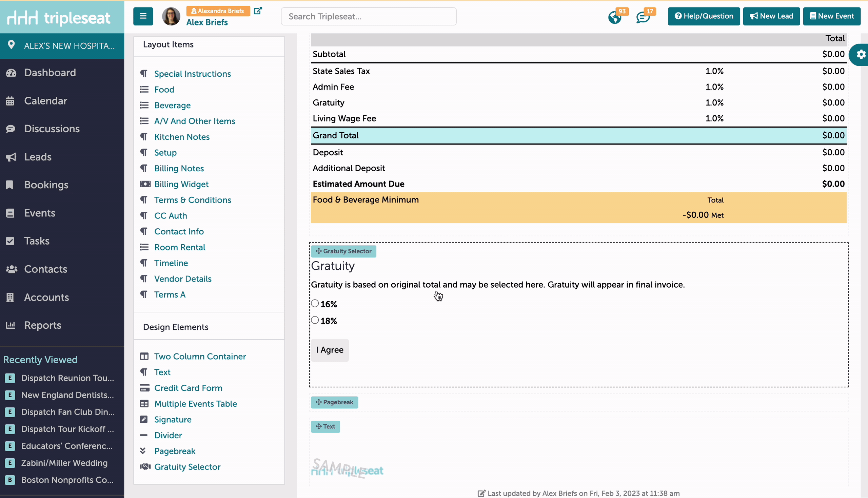The image size is (868, 498).
Task: Open the Alexandra Briefs user badge
Action: 218,11
